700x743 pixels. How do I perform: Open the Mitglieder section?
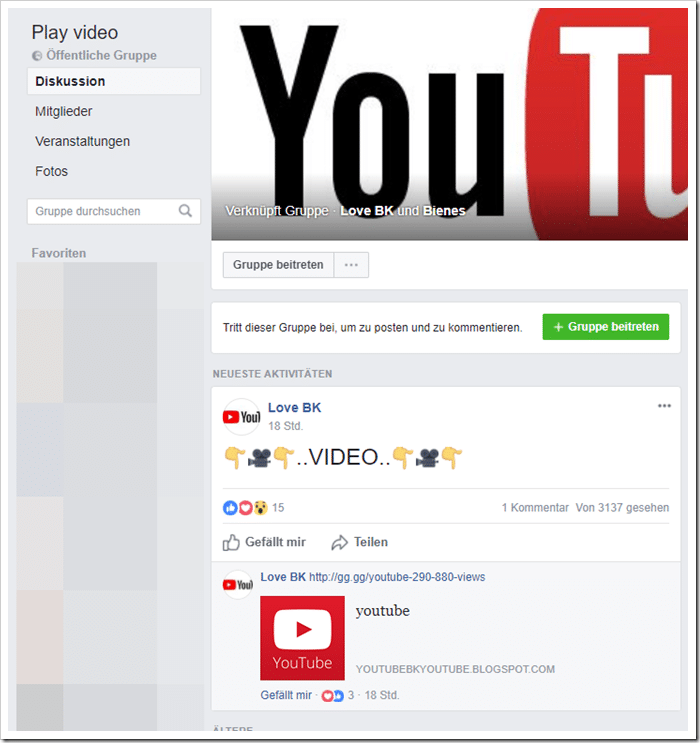pos(64,111)
